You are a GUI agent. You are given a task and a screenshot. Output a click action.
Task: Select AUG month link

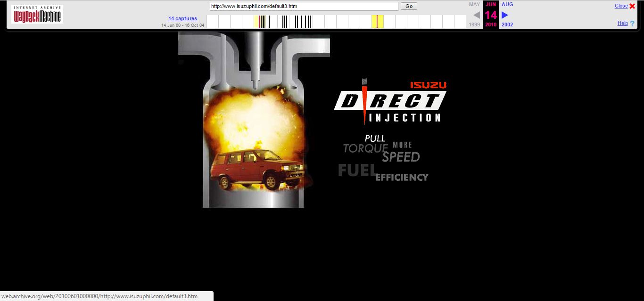pos(507,4)
